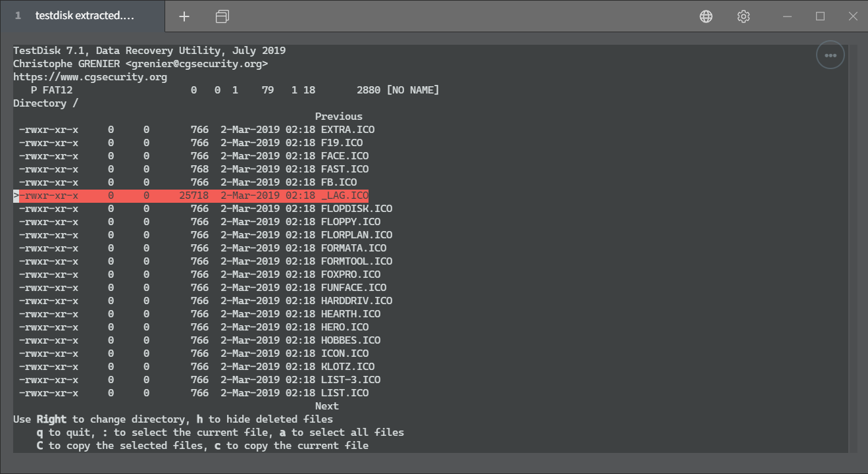
Task: Click the HARDDRIV.ICO file name
Action: (356, 301)
